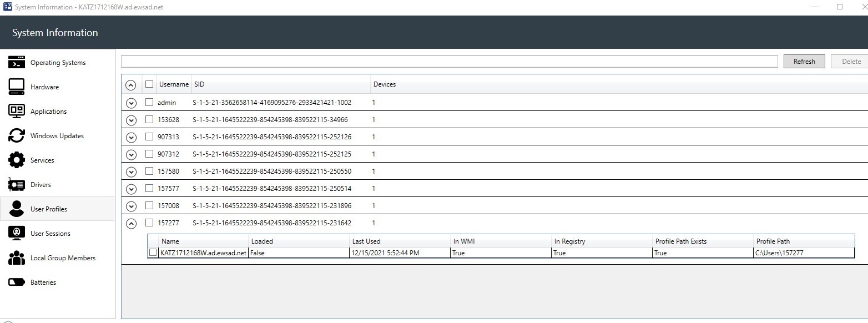868x323 pixels.
Task: Click the Services gear icon
Action: (17, 160)
